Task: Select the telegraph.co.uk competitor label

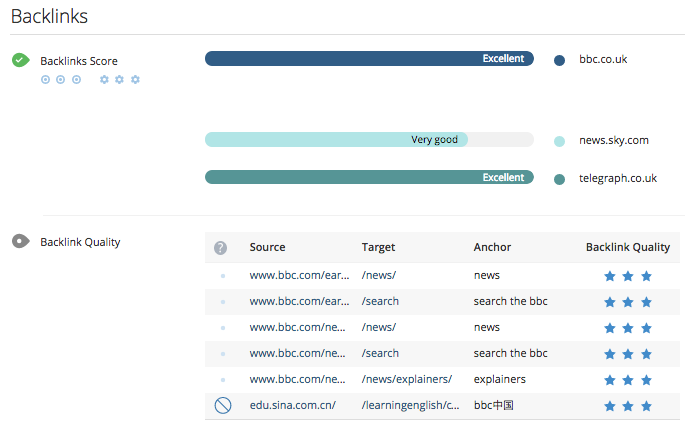Action: coord(618,178)
